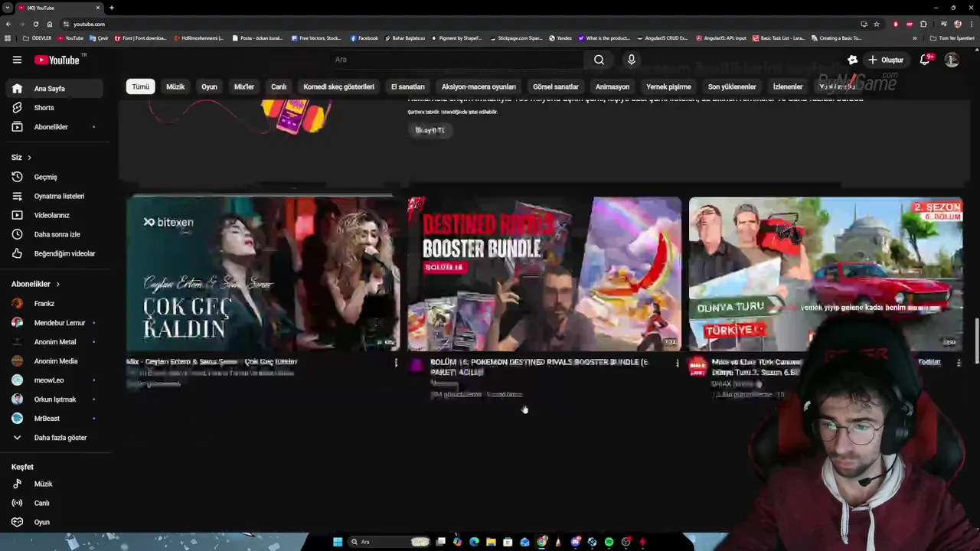Open Pokemon video channel avatar

(x=416, y=366)
